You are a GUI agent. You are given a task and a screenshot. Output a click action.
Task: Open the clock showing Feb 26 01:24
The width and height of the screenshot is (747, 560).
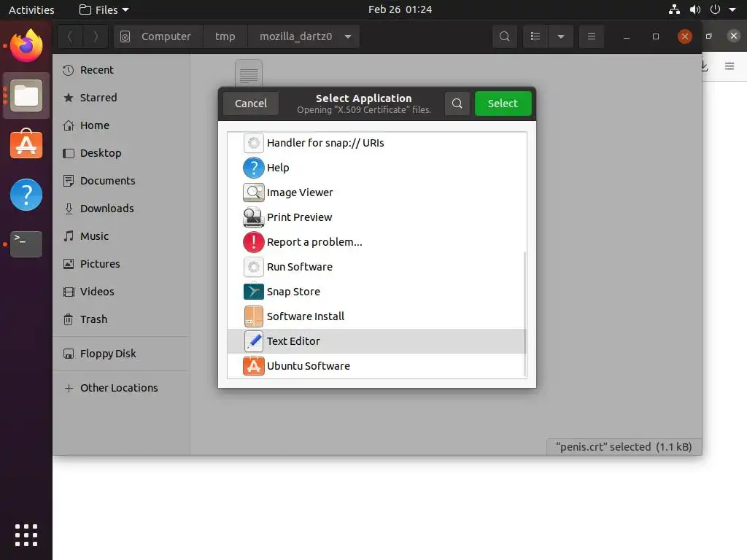click(400, 9)
